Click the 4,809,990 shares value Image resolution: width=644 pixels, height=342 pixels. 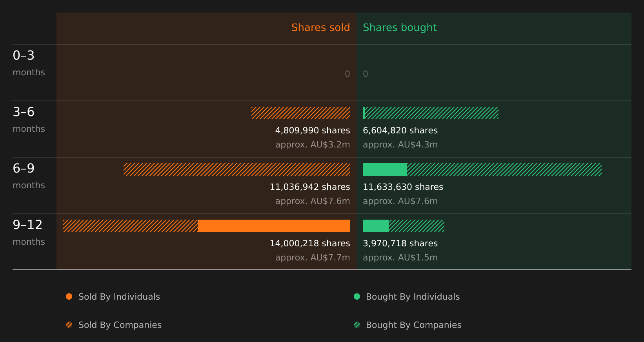tap(313, 131)
